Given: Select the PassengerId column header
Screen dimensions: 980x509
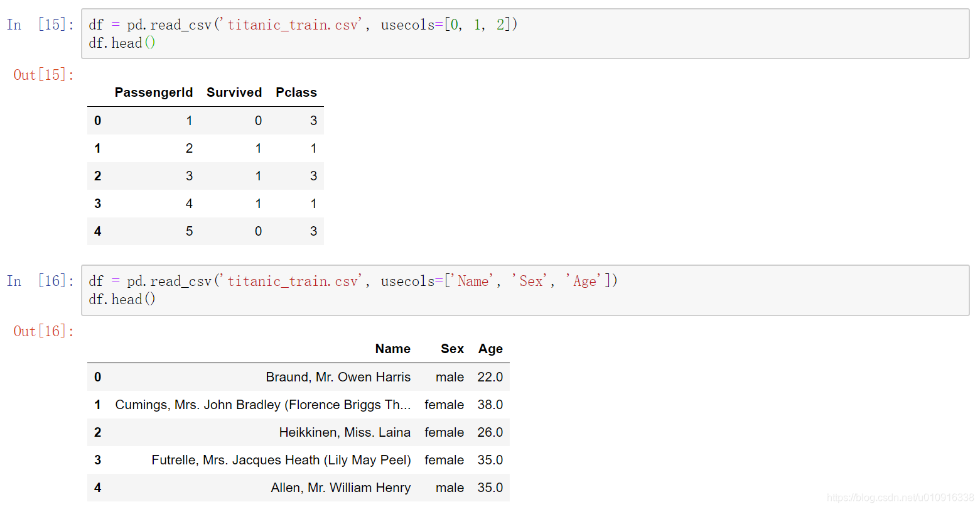Looking at the screenshot, I should 153,92.
